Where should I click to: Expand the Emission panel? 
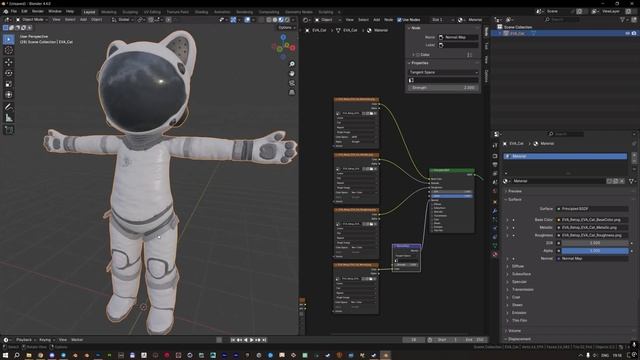[x=519, y=313]
